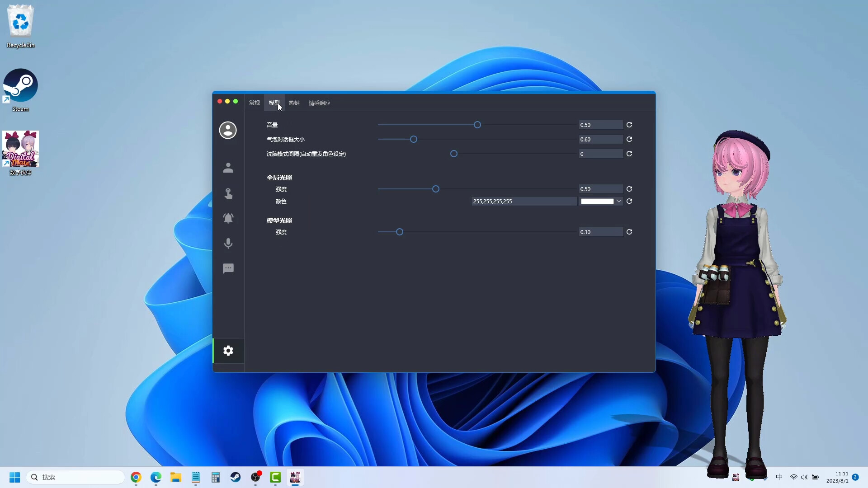Select the microphone settings icon
The height and width of the screenshot is (488, 868).
point(228,243)
